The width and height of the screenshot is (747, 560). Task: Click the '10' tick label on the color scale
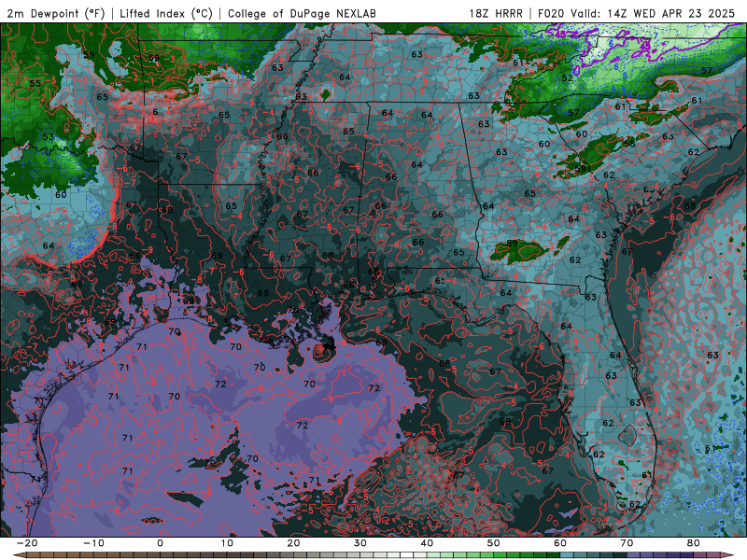[x=227, y=543]
